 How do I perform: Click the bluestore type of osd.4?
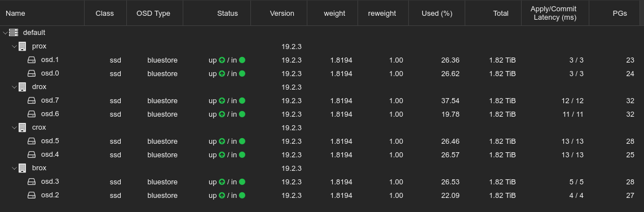click(x=162, y=155)
